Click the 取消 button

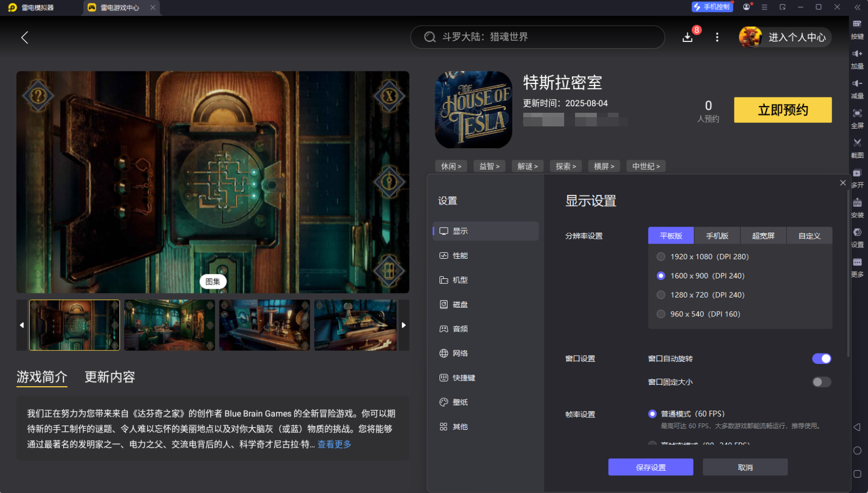[x=745, y=467]
